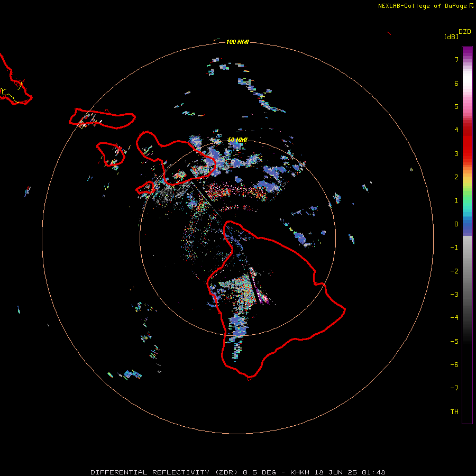
Task: Select the 4 dB color bar tick label
Action: tap(456, 130)
